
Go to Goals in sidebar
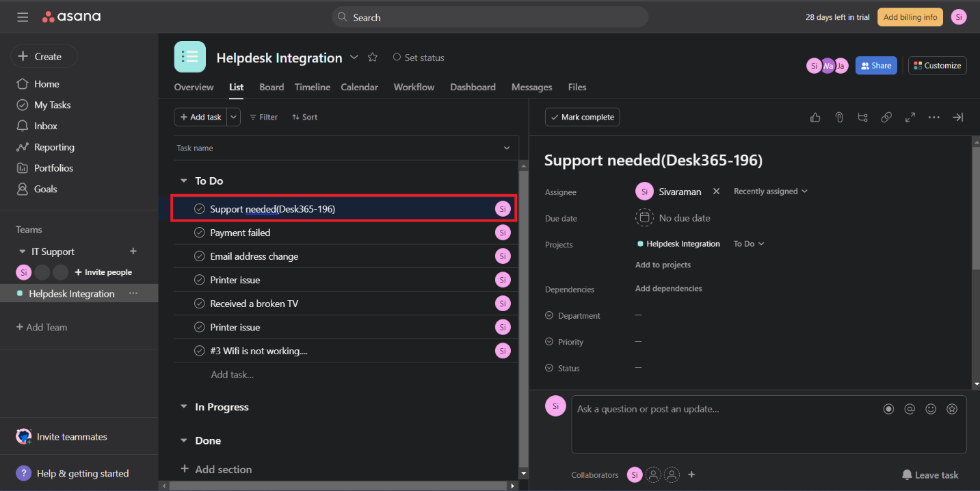(37, 189)
